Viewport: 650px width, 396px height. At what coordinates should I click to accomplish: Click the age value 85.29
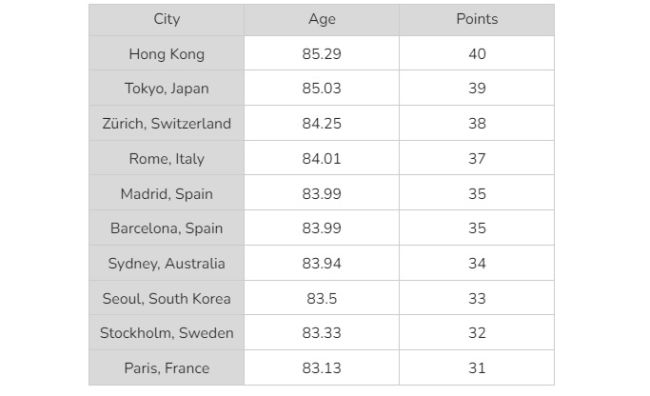coord(322,53)
